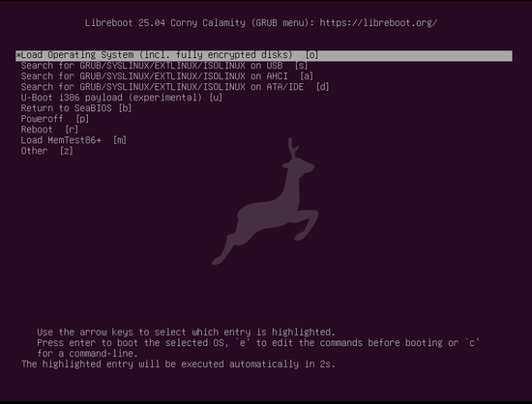Select Load Operating System entry

coord(264,55)
